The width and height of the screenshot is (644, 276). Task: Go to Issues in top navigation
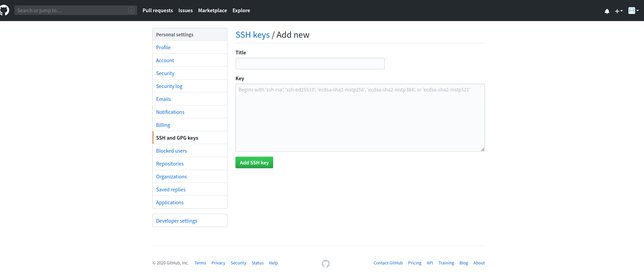click(x=186, y=11)
